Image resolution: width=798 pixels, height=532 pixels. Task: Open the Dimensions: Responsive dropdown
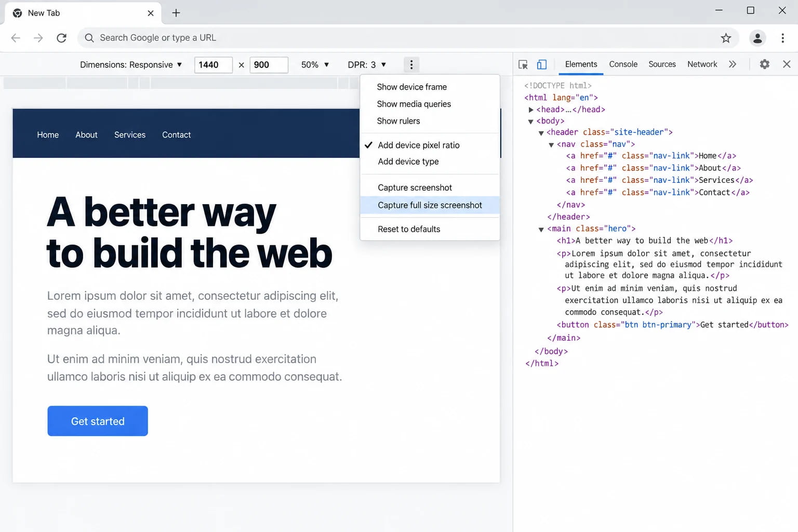131,64
